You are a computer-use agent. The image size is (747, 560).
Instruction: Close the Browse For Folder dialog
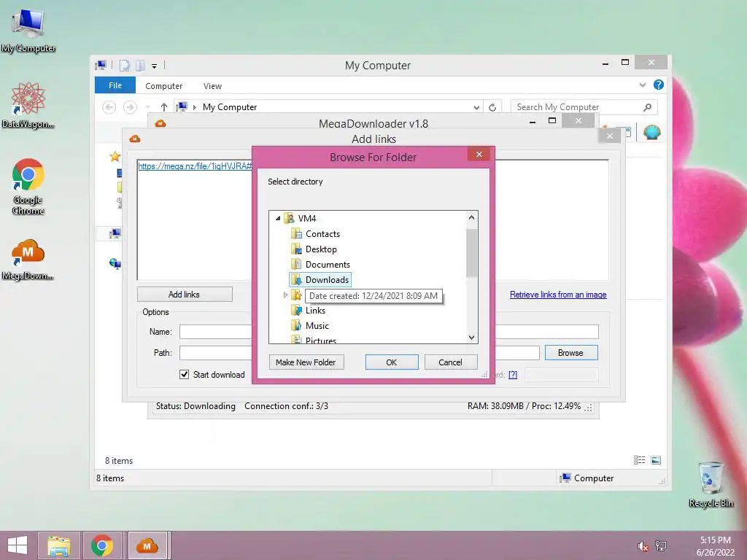click(479, 155)
